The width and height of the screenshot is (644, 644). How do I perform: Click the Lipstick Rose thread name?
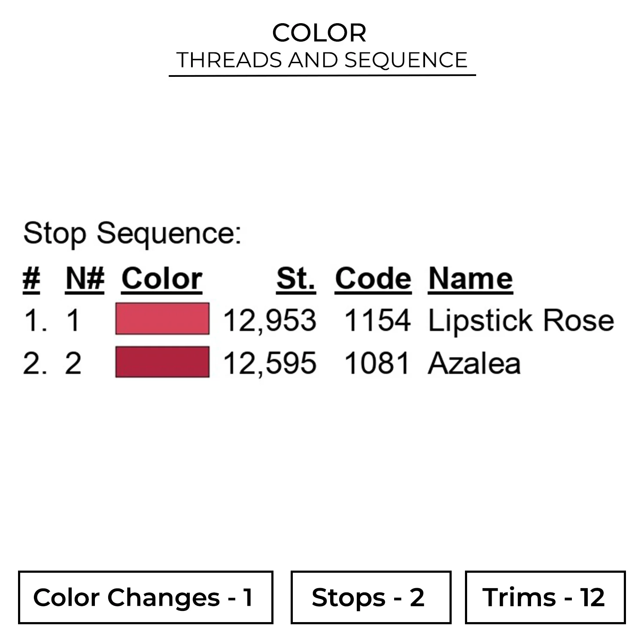(521, 320)
